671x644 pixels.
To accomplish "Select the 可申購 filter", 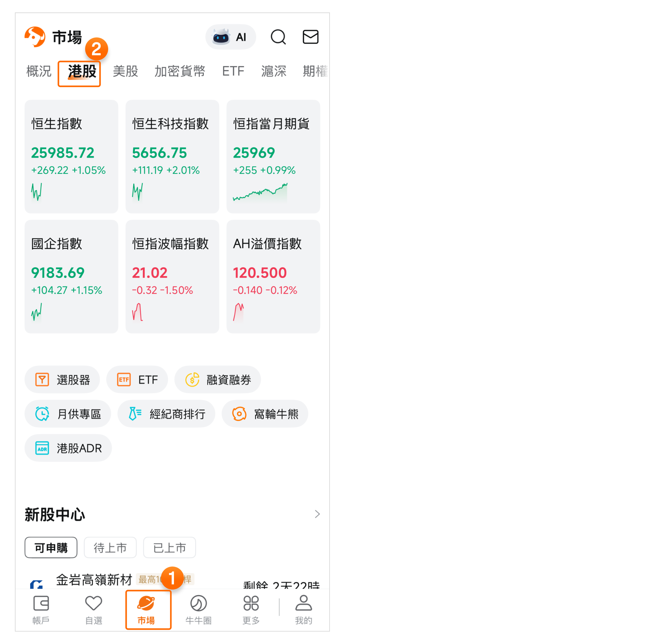I will point(51,547).
